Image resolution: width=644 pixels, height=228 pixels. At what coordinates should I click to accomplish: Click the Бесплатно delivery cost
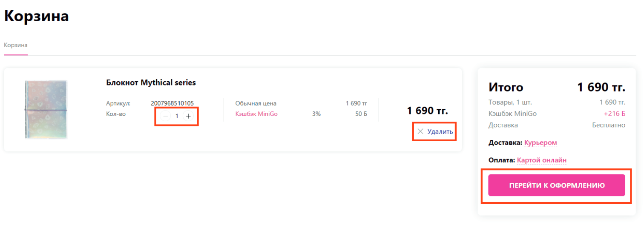[608, 125]
